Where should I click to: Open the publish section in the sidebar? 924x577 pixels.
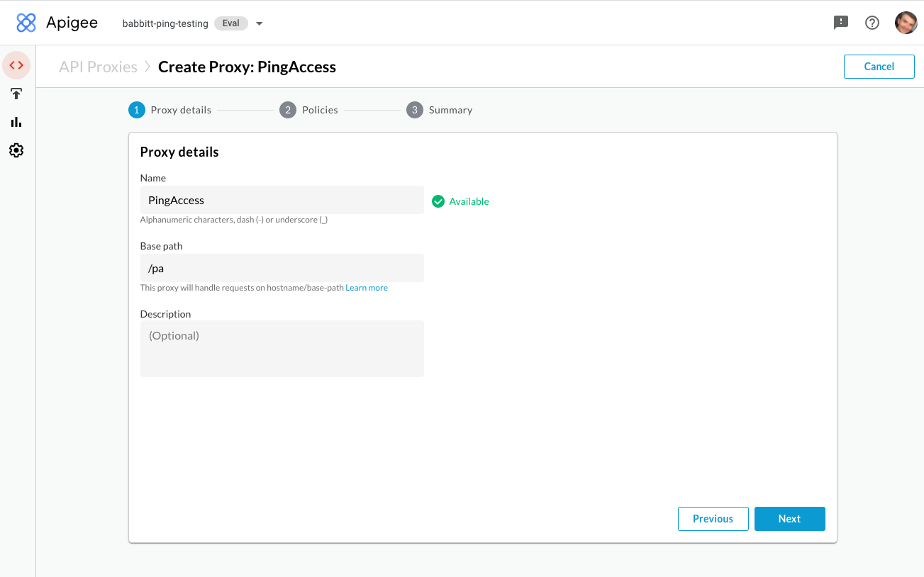click(16, 94)
